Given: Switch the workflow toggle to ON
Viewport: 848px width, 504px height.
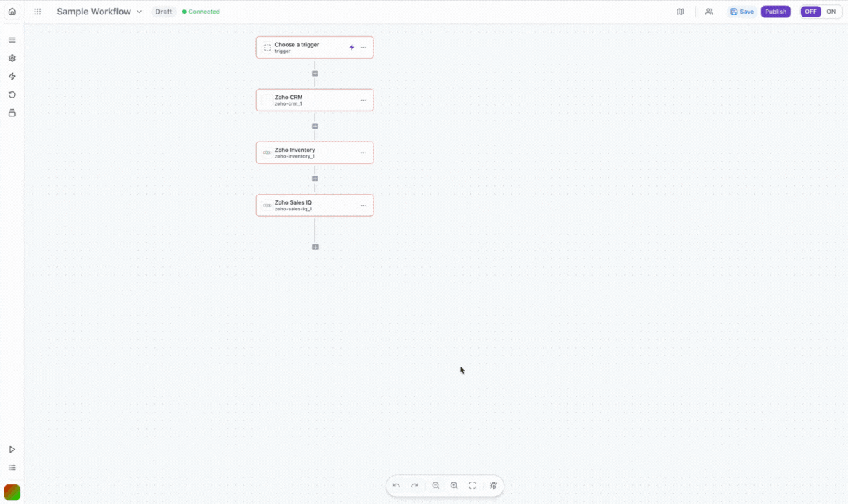Looking at the screenshot, I should (x=831, y=11).
